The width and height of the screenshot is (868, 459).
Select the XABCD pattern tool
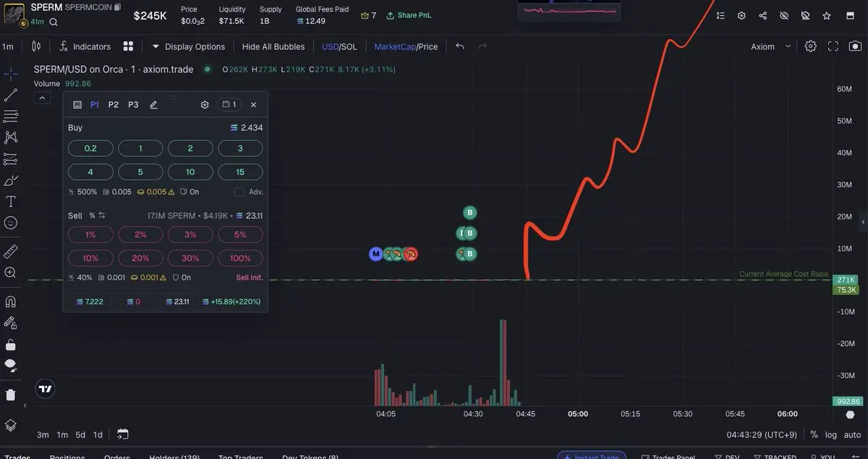(x=11, y=137)
